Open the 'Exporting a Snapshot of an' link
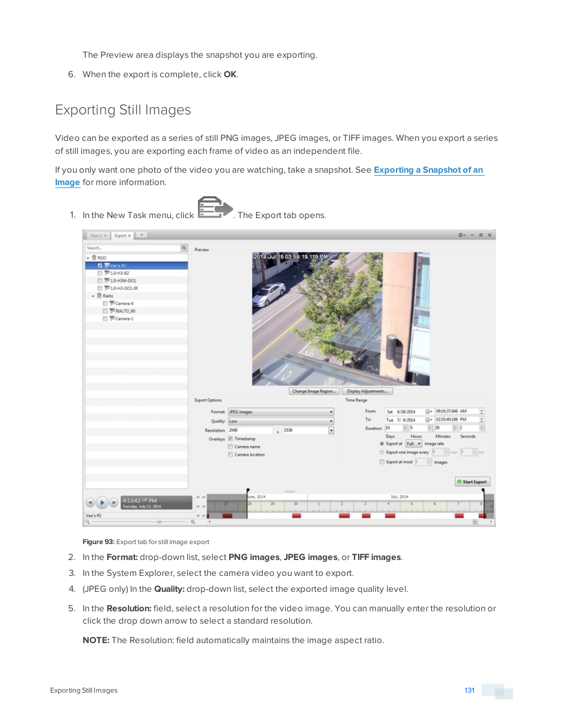Screen dimensions: 562x728 pyautogui.click(x=428, y=170)
